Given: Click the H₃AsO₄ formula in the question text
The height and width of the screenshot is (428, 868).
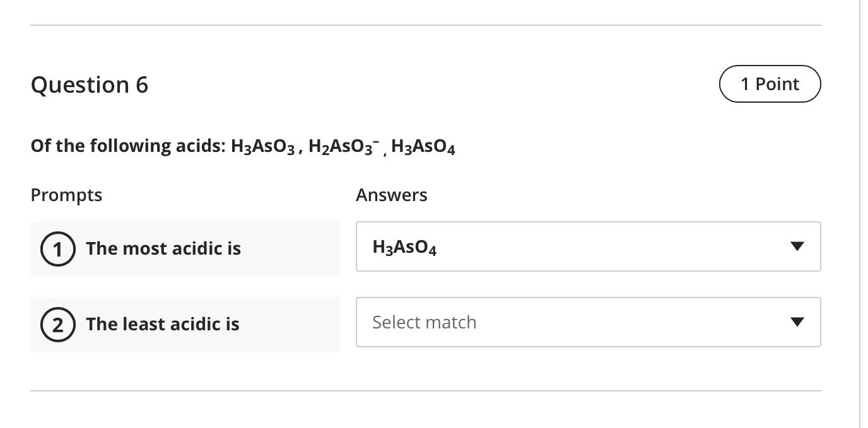Looking at the screenshot, I should pos(423,147).
